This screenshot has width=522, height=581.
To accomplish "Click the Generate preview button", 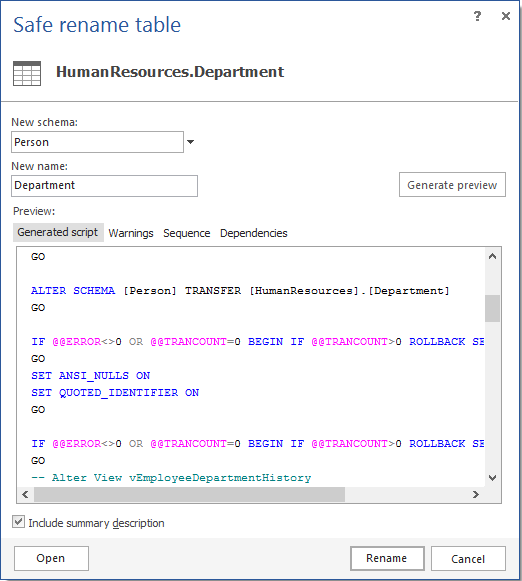I will 452,185.
